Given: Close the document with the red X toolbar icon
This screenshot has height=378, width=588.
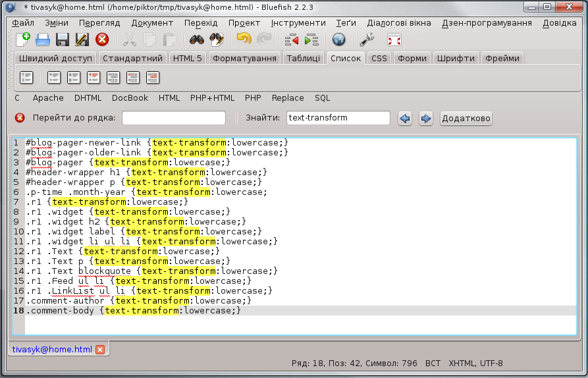Looking at the screenshot, I should click(x=101, y=40).
